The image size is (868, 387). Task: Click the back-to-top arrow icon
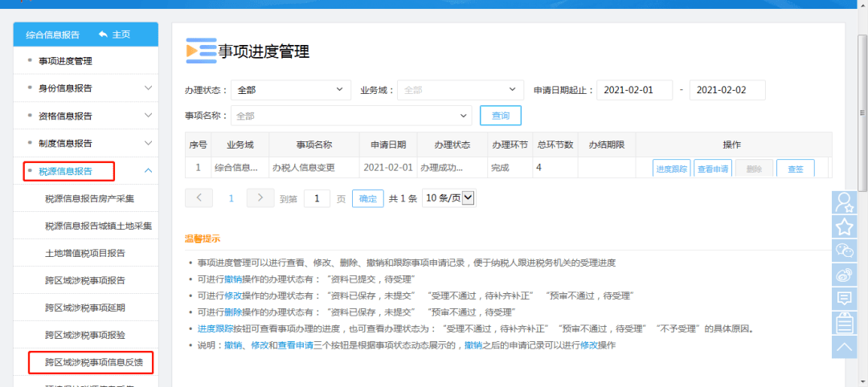click(x=844, y=347)
